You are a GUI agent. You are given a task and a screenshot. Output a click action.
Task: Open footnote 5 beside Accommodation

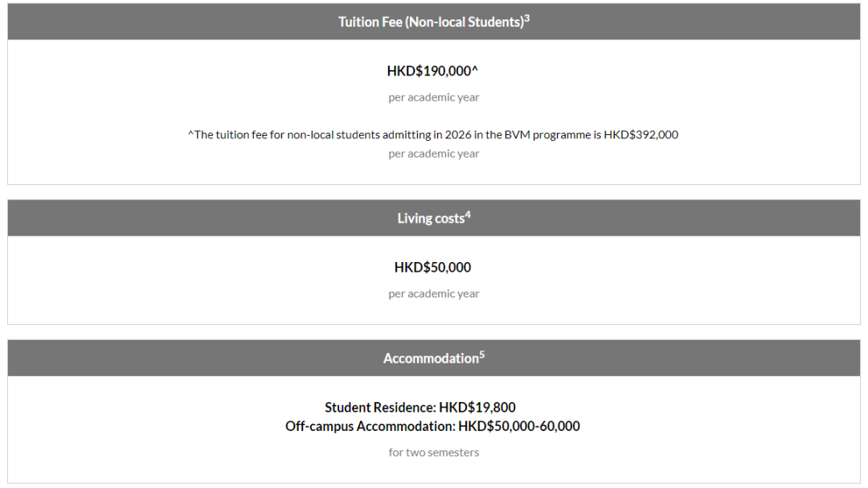tap(482, 354)
